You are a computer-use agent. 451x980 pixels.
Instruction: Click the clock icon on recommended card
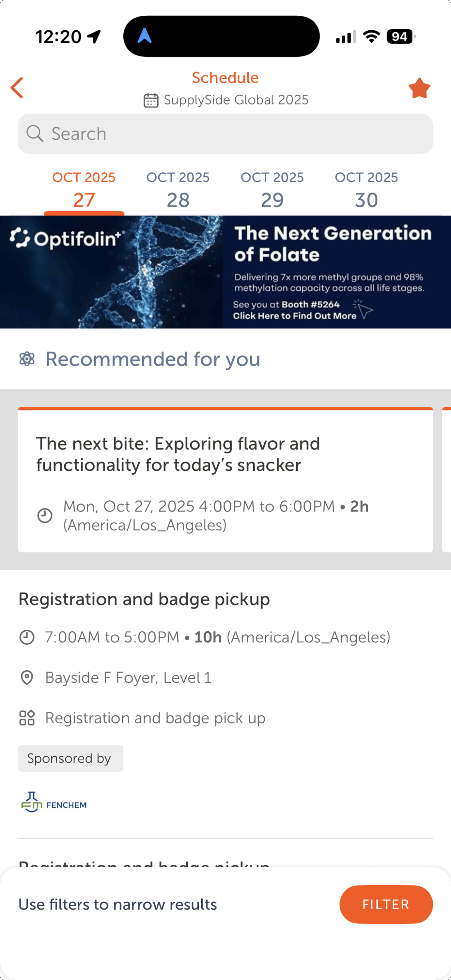click(x=45, y=516)
